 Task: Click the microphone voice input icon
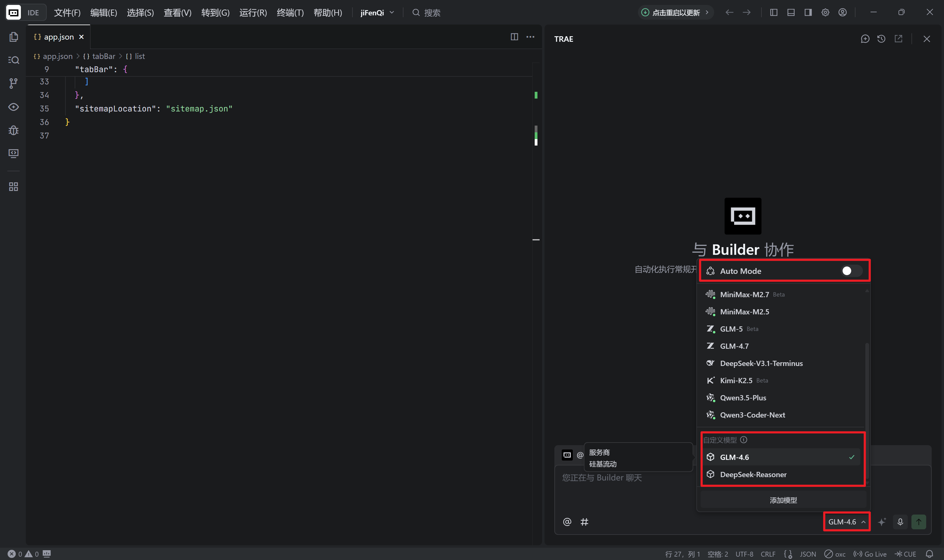pyautogui.click(x=900, y=522)
